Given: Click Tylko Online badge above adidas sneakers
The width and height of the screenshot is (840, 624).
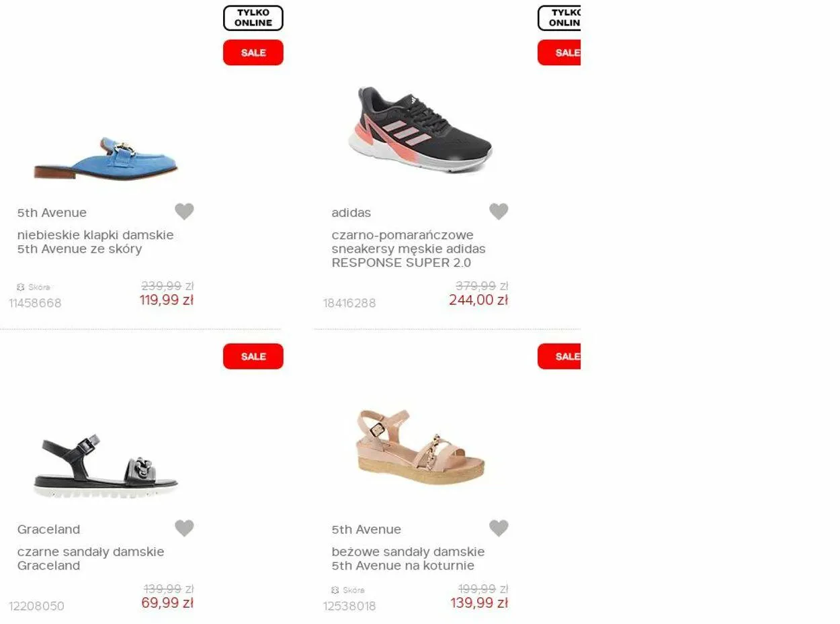Looking at the screenshot, I should 559,18.
